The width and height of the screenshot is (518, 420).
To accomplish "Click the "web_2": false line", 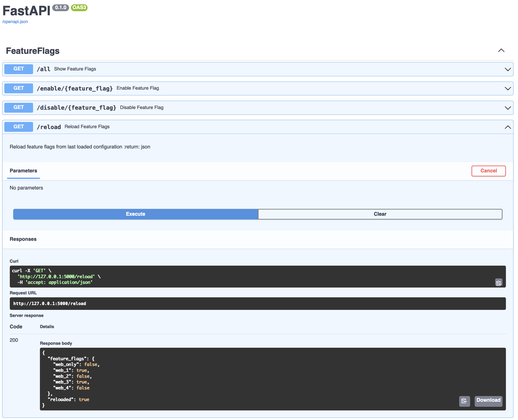I will pyautogui.click(x=72, y=376).
